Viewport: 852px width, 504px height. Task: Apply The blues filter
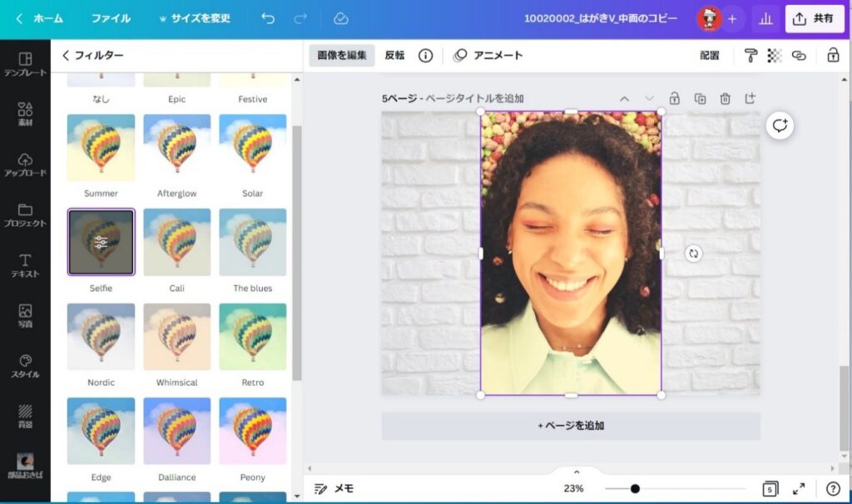pyautogui.click(x=253, y=242)
